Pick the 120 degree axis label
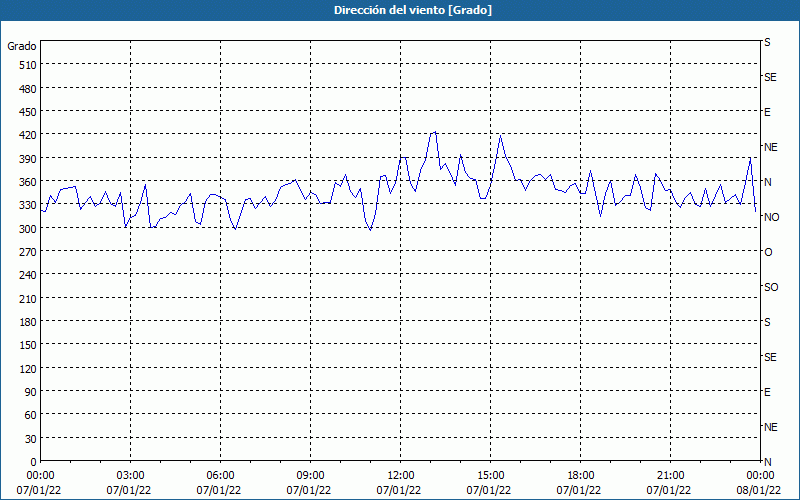This screenshot has width=800, height=500. coord(28,369)
